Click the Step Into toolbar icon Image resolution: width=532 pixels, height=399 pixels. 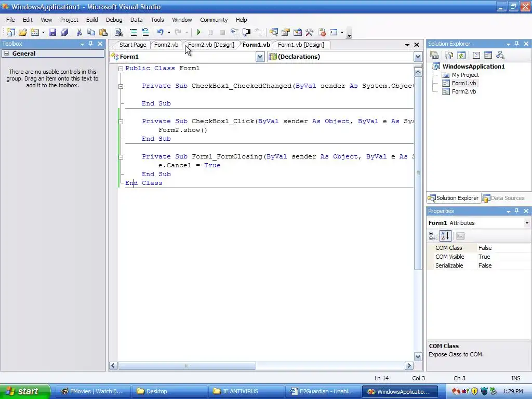[234, 32]
